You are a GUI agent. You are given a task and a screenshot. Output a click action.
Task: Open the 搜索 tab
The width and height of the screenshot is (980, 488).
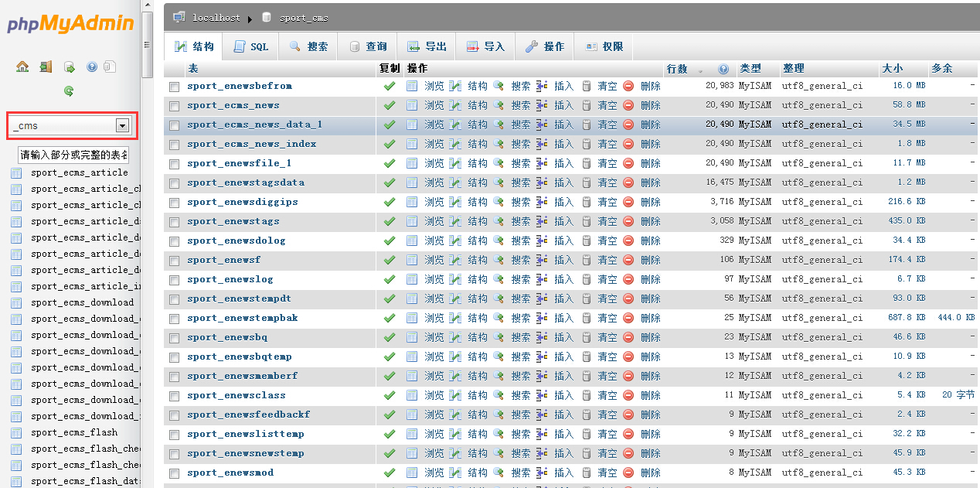pyautogui.click(x=308, y=46)
